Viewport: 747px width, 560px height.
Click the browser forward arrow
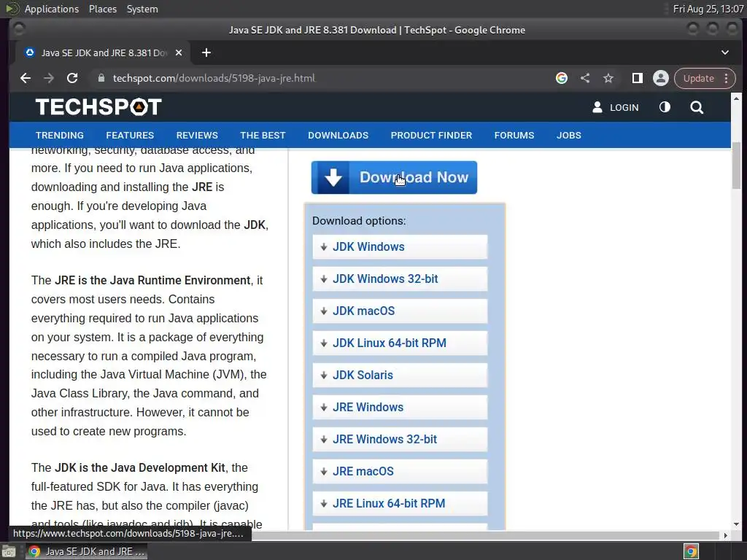coord(49,78)
